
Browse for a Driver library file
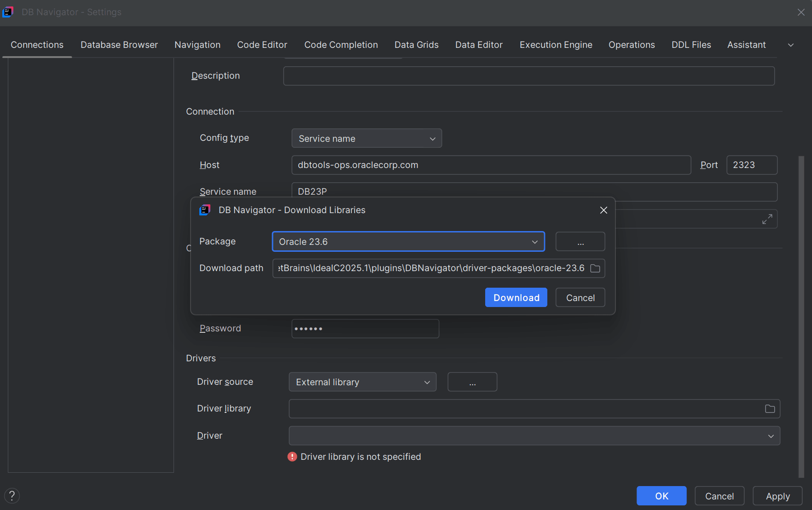coord(769,409)
